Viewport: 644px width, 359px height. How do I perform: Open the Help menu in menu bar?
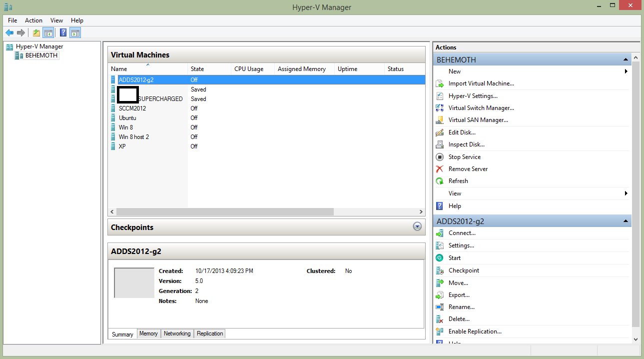77,20
